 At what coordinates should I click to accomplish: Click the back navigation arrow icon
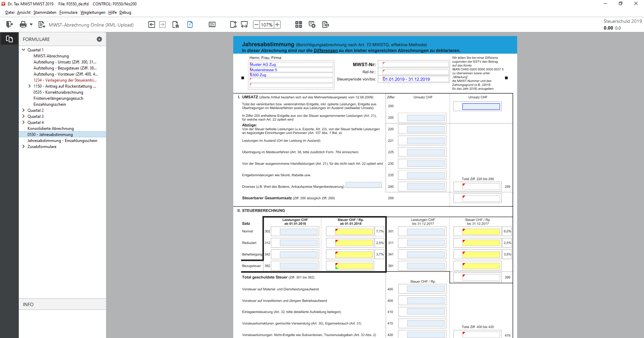click(152, 25)
